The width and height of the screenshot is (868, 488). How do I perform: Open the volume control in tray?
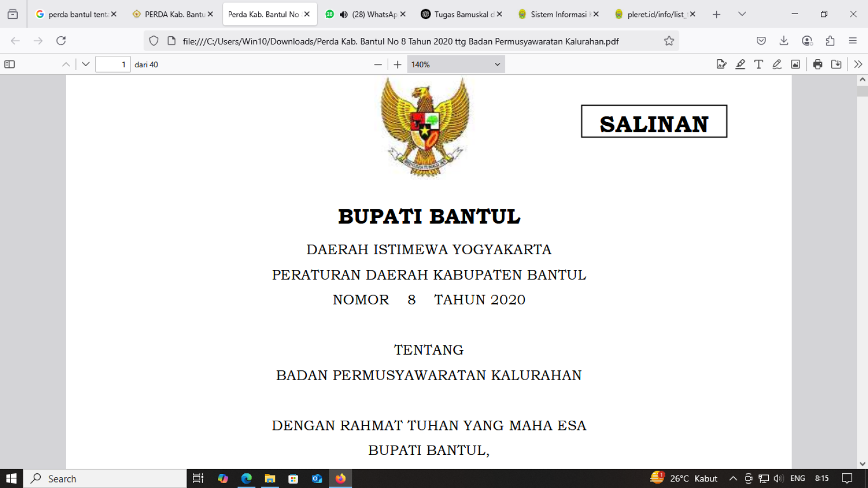779,478
